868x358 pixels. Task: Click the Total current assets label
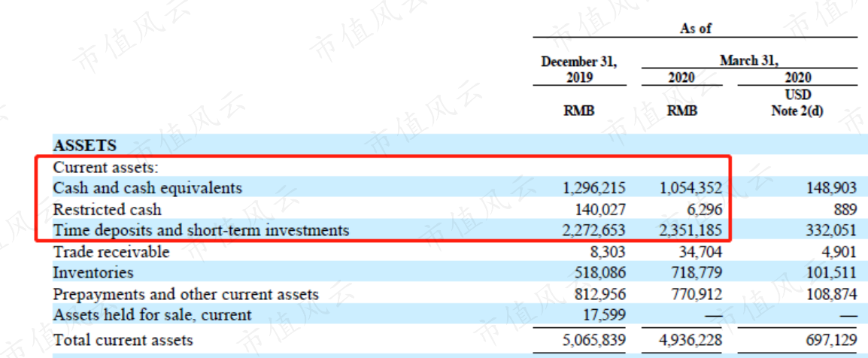(123, 340)
